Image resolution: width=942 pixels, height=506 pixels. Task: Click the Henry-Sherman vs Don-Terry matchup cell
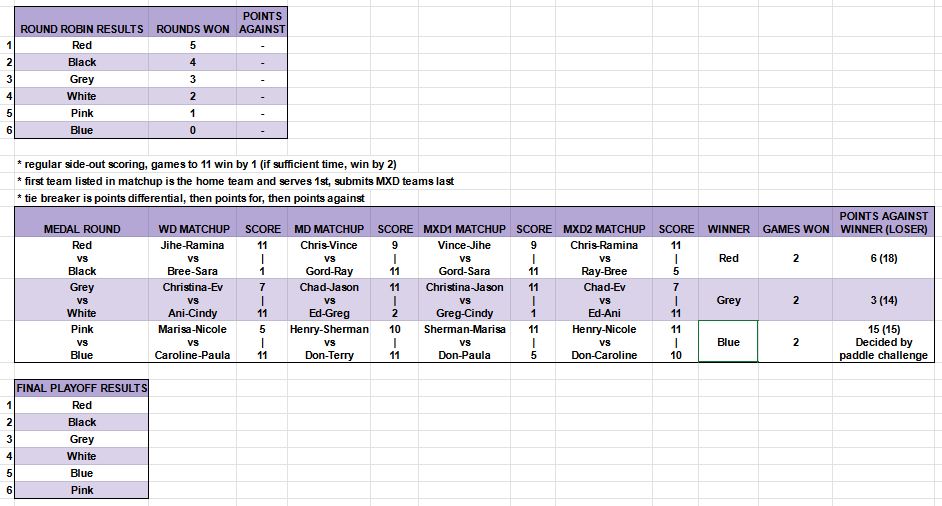pyautogui.click(x=329, y=341)
